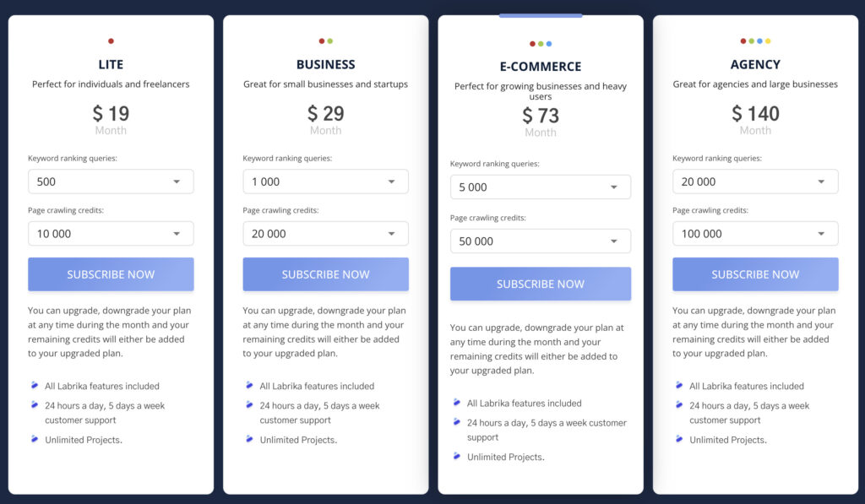The width and height of the screenshot is (865, 504).
Task: Open Business keyword queries dropdown showing 1 000
Action: pyautogui.click(x=325, y=181)
